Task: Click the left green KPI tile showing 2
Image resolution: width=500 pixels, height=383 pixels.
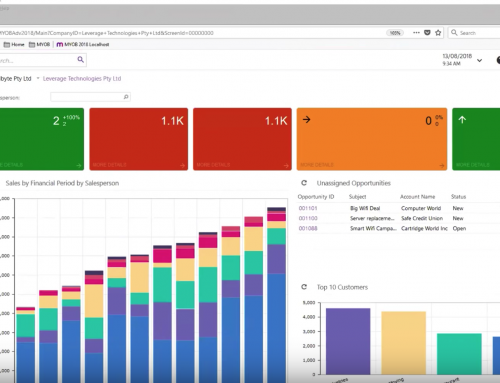Action: coord(42,139)
